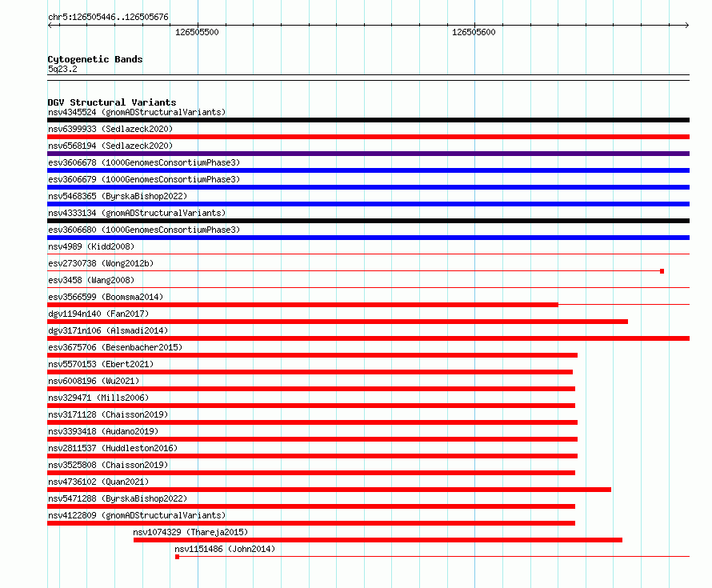Open nsv6568194 Sedlazeck2020 variant
The width and height of the screenshot is (712, 588).
[110, 146]
